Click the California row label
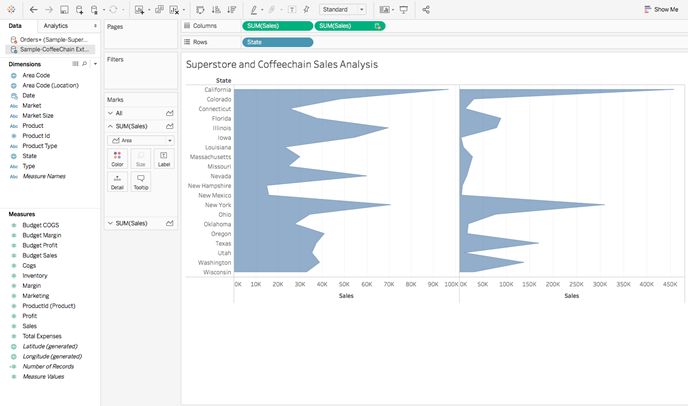 218,90
